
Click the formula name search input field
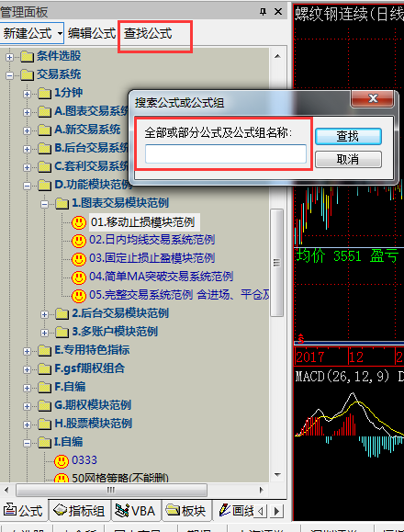tap(226, 153)
